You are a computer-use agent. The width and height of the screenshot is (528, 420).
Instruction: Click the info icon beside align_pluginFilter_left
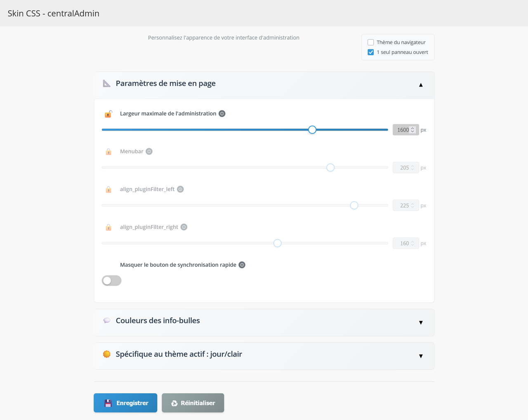pos(180,189)
